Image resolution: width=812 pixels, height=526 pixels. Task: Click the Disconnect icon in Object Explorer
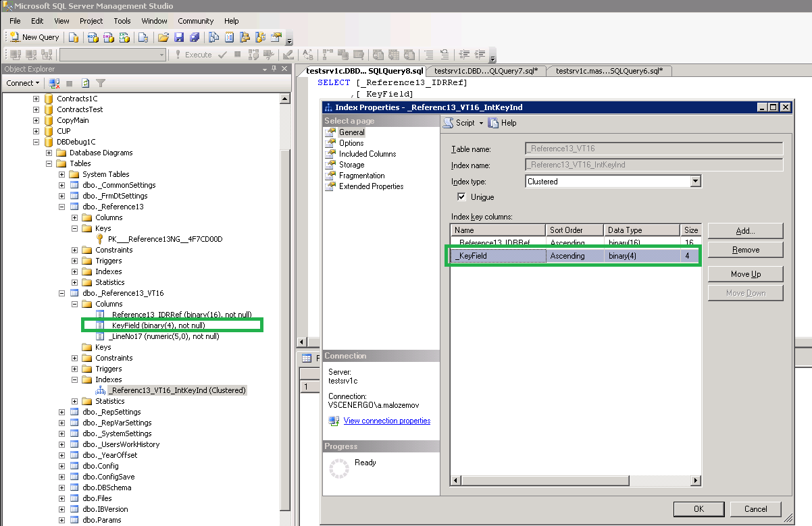[x=55, y=83]
